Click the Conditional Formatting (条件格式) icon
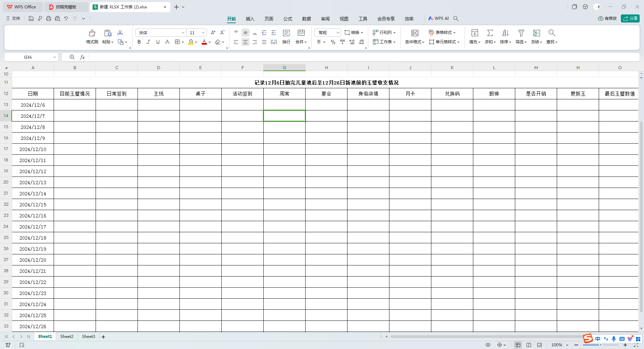This screenshot has width=644, height=349. coord(415,33)
